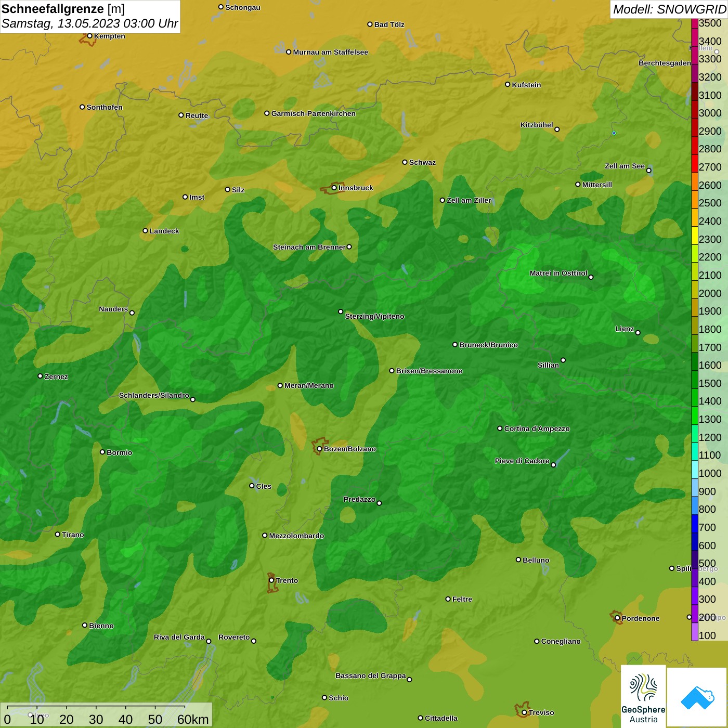Click the Belluno location marker
Viewport: 728px width, 728px height.
518,560
